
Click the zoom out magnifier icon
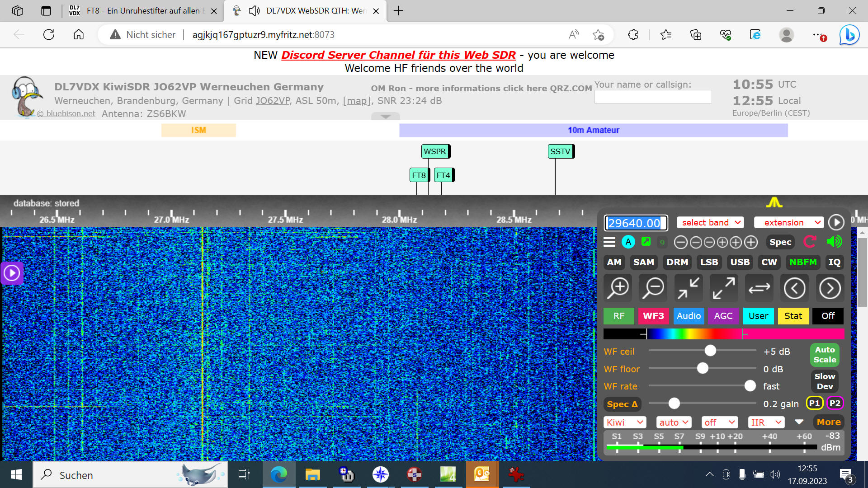653,288
